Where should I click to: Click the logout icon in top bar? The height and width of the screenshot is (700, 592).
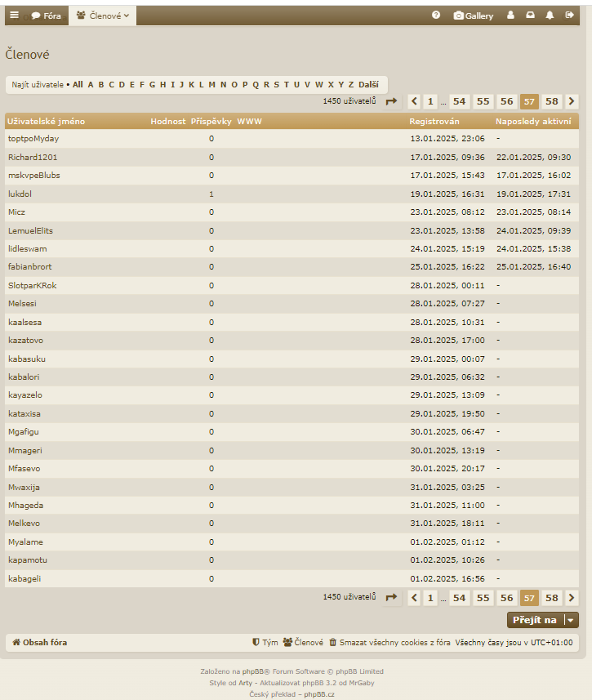(569, 16)
